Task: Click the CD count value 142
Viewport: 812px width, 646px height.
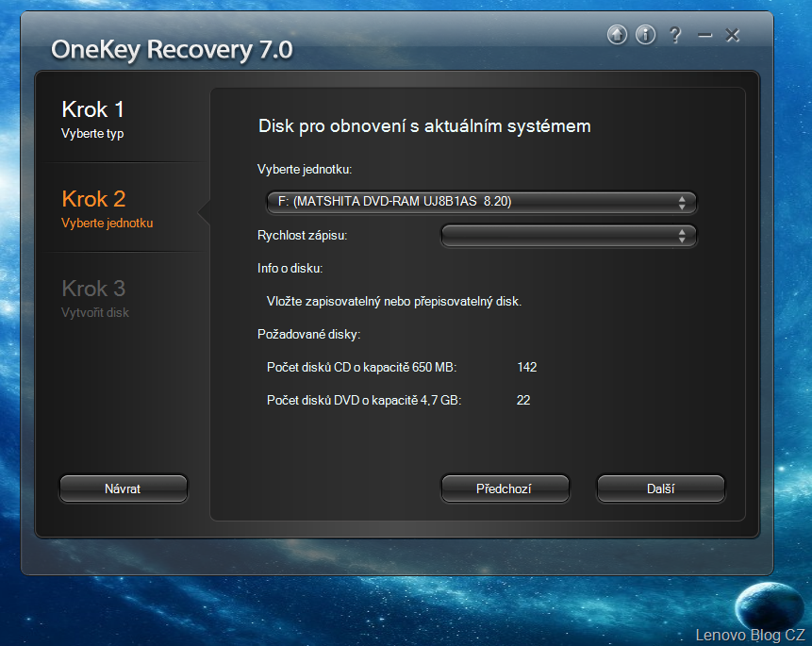Action: click(x=526, y=367)
